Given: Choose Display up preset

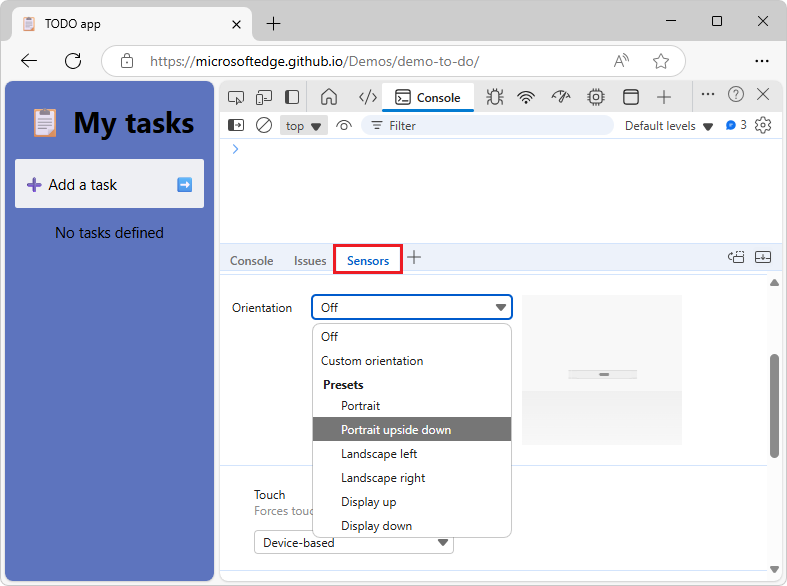Looking at the screenshot, I should click(412, 502).
